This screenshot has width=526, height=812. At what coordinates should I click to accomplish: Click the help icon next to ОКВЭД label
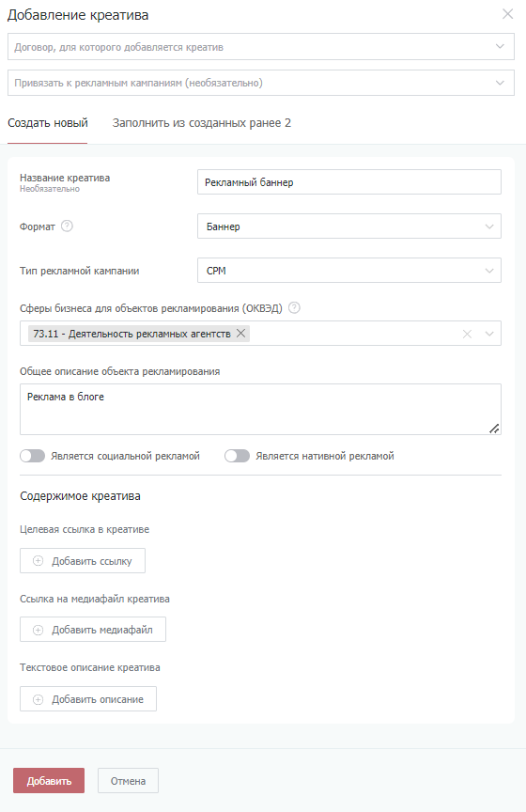point(294,307)
